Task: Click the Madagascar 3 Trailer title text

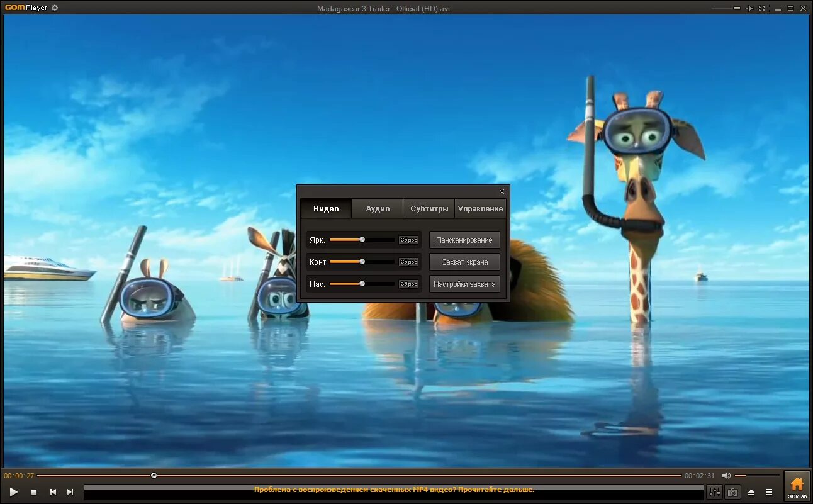Action: (x=383, y=8)
